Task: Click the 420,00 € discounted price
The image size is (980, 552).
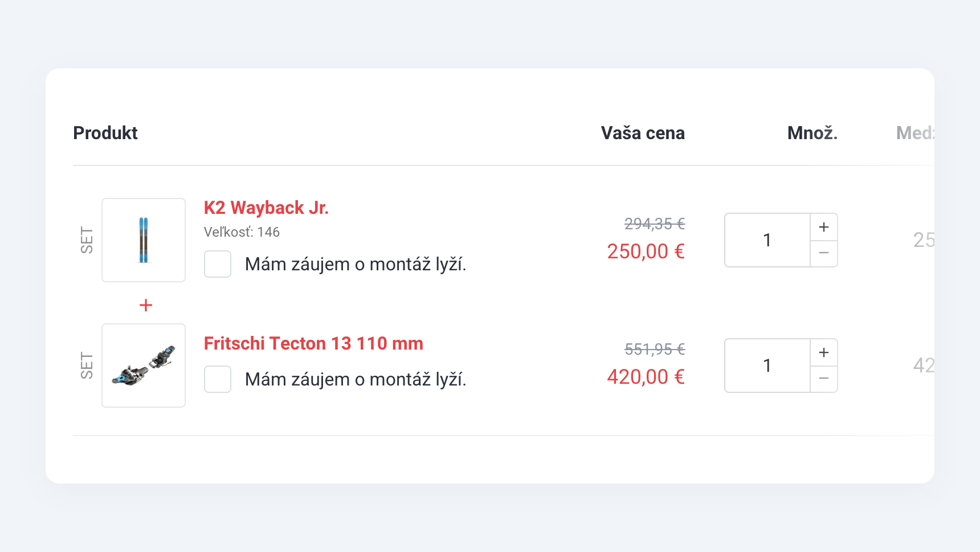Action: (x=646, y=377)
